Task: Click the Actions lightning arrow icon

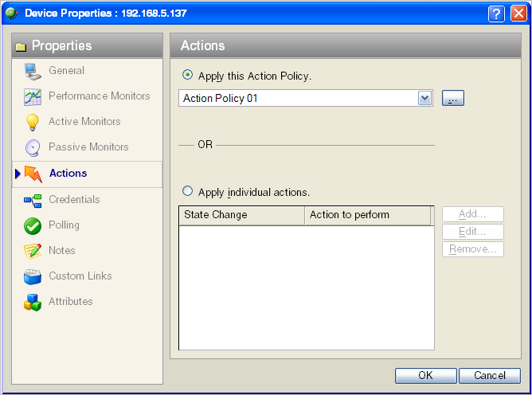Action: pyautogui.click(x=33, y=174)
